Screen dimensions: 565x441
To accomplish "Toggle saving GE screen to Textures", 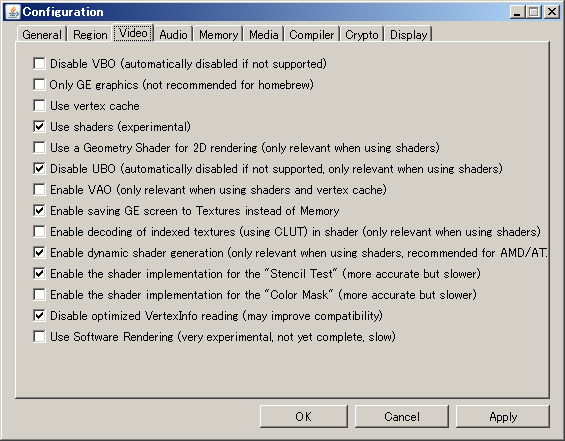I will coord(39,210).
